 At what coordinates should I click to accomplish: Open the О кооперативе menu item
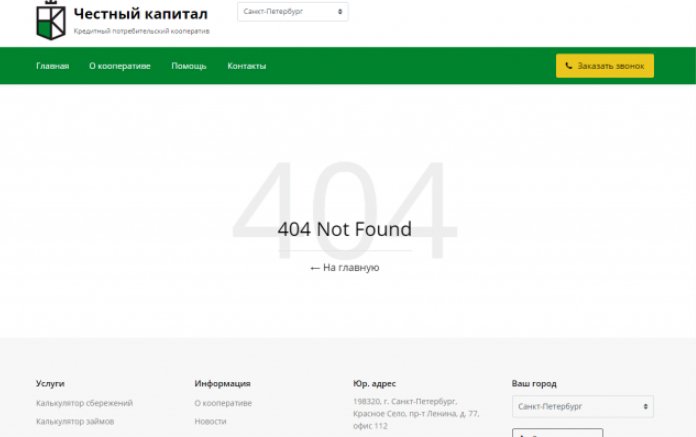click(x=120, y=66)
